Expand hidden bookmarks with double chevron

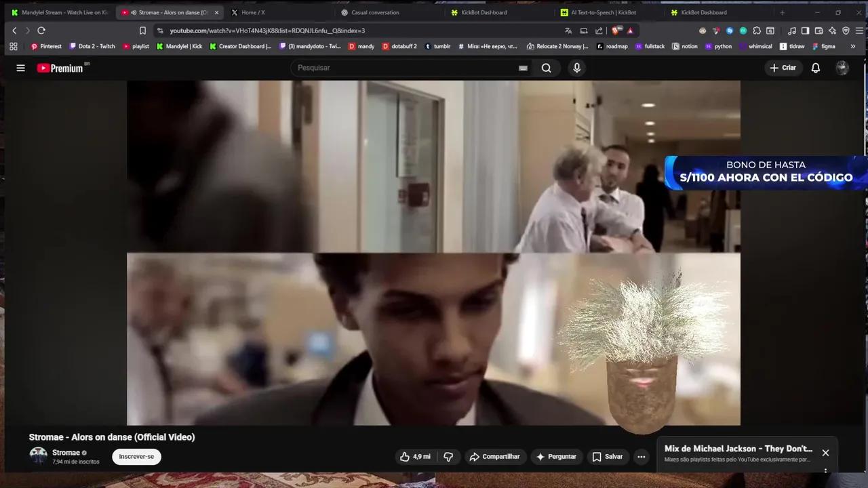[852, 46]
